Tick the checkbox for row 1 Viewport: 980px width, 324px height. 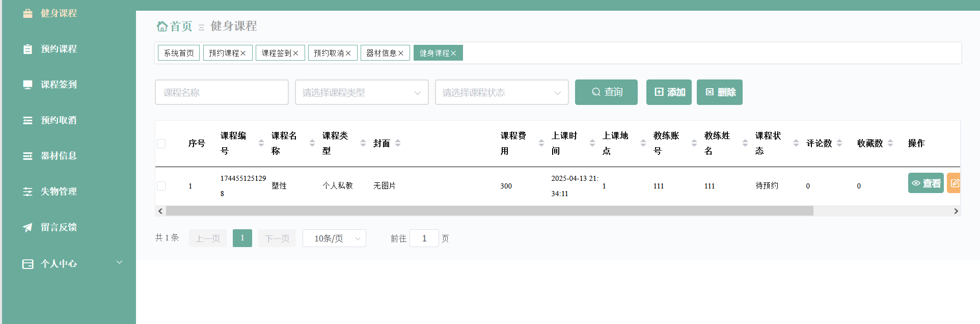pyautogui.click(x=161, y=186)
